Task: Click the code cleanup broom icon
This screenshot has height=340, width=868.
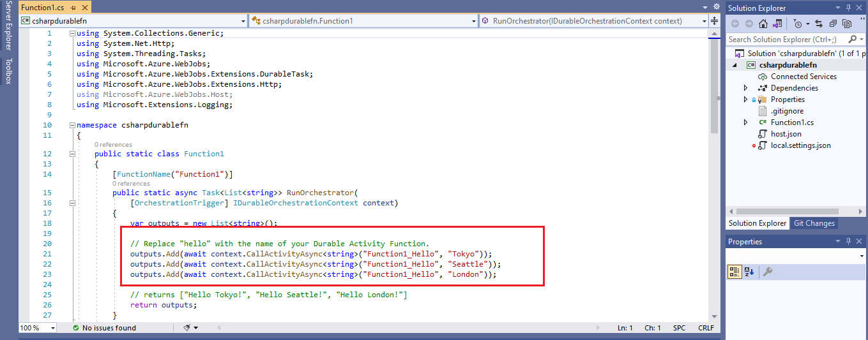Action: [x=187, y=328]
